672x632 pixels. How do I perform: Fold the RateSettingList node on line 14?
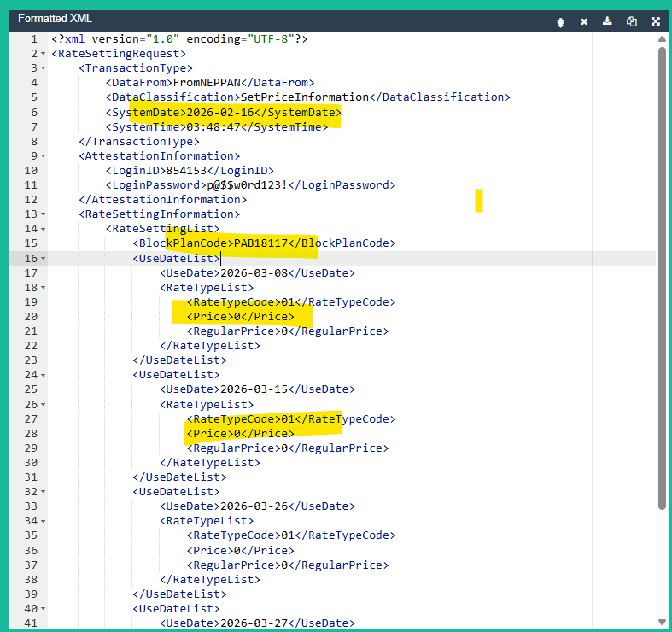(x=43, y=229)
